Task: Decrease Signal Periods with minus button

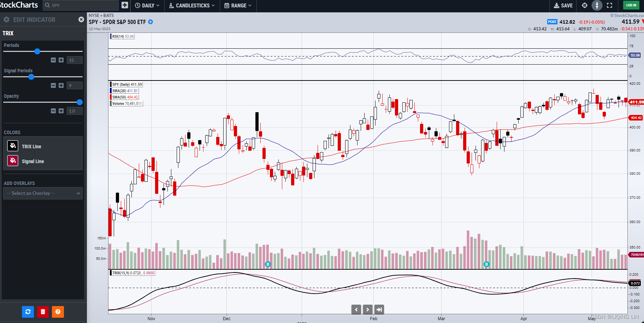Action: tap(53, 85)
